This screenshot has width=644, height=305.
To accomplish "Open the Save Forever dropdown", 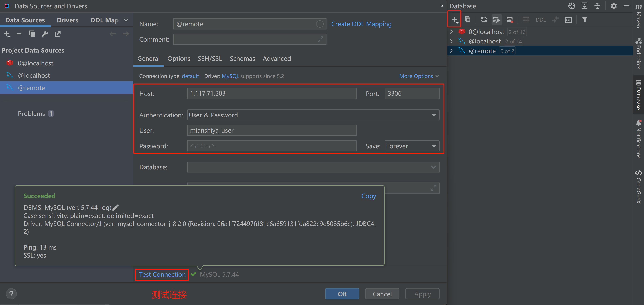I will tap(411, 146).
